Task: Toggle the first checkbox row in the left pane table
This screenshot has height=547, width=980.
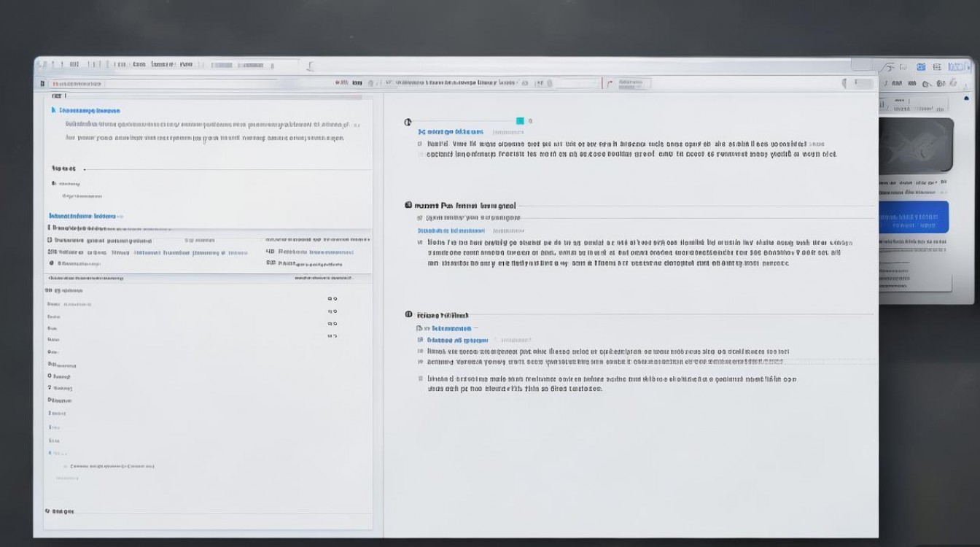Action: click(x=50, y=240)
